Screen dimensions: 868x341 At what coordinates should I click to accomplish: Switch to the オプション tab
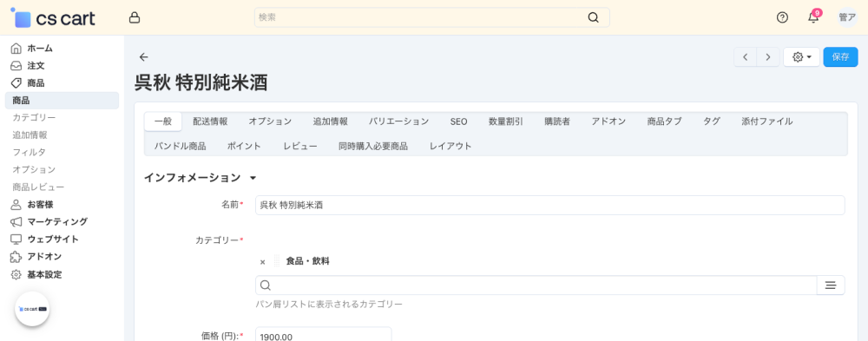(x=270, y=121)
